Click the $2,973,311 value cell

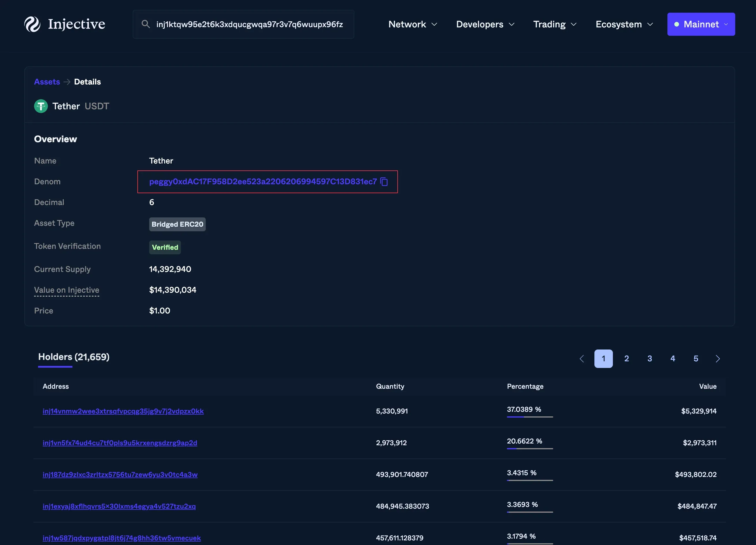[x=700, y=443]
